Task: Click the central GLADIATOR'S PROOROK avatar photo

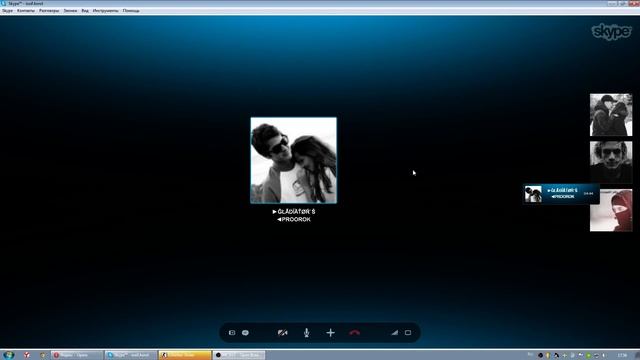Action: (293, 160)
